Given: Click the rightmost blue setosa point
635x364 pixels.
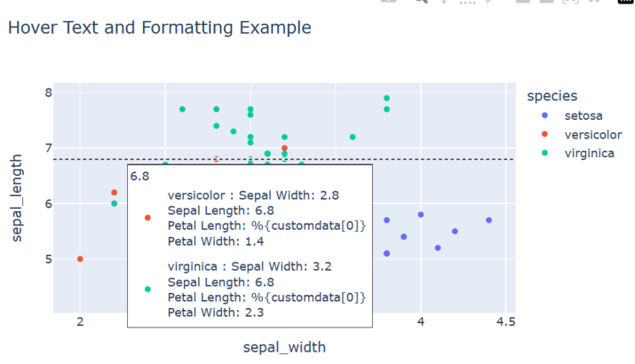Looking at the screenshot, I should pyautogui.click(x=488, y=220).
